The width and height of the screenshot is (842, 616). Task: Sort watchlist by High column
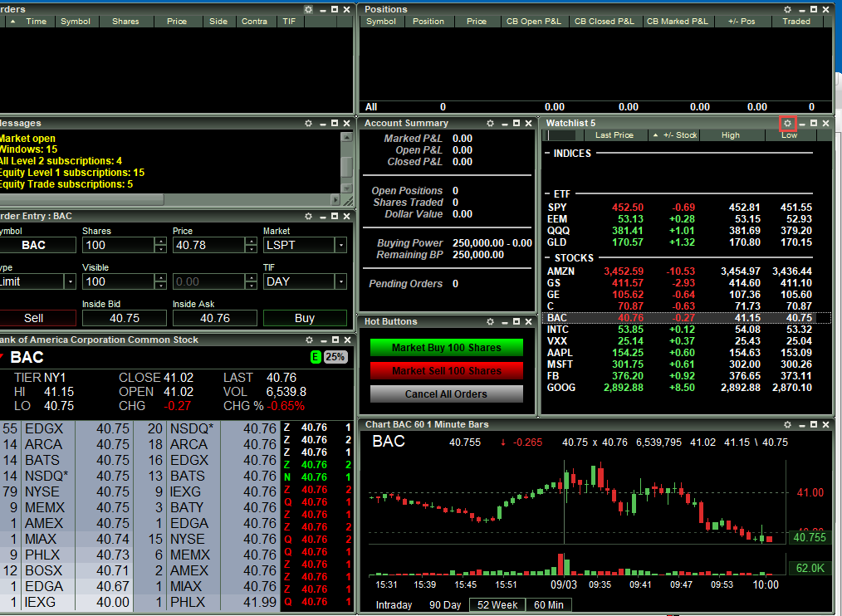pyautogui.click(x=730, y=135)
